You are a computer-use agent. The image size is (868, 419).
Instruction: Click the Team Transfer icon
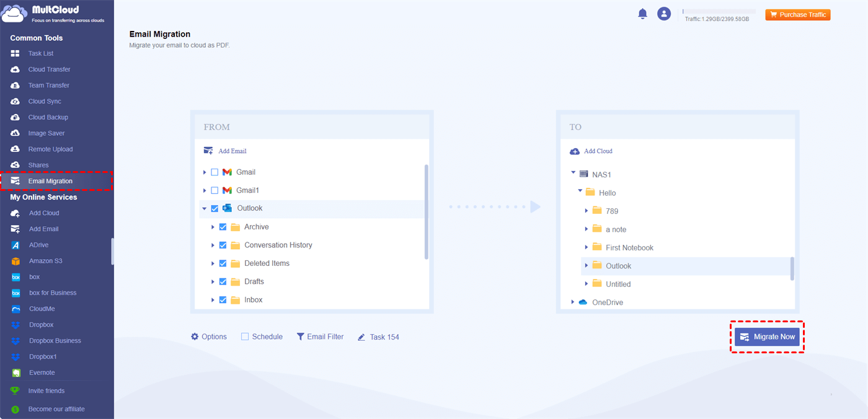click(x=15, y=86)
